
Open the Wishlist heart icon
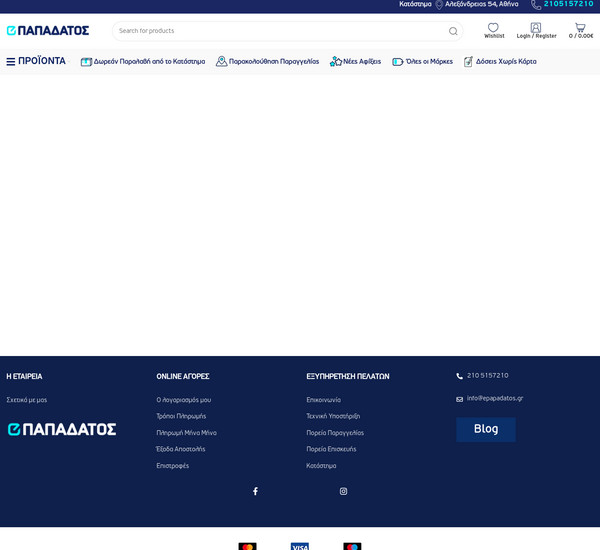click(x=493, y=27)
